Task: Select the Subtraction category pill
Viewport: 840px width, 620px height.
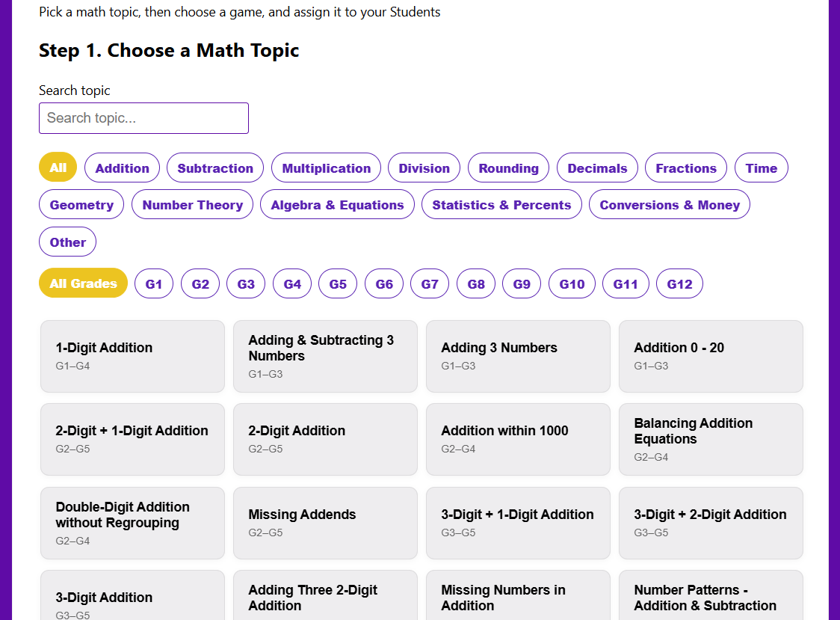Action: (214, 168)
